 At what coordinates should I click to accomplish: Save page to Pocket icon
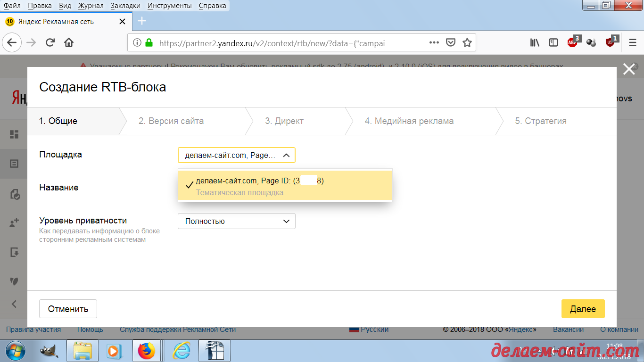coord(451,42)
